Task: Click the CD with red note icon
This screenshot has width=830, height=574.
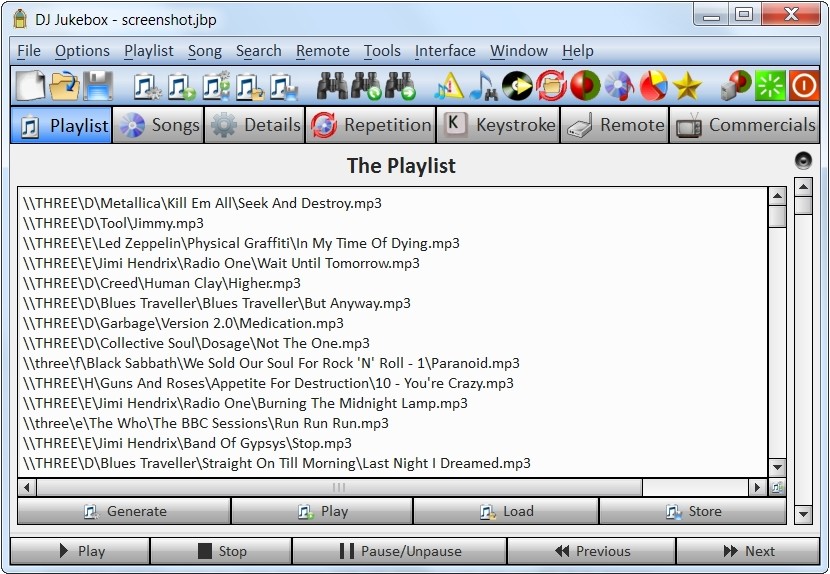Action: (619, 86)
